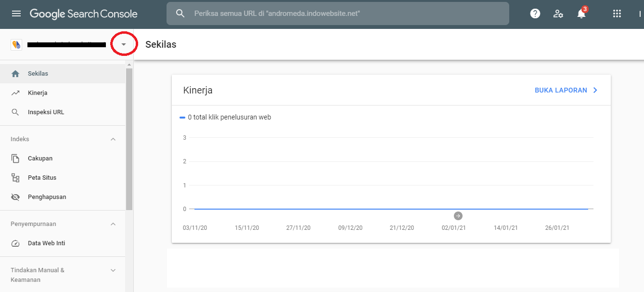The image size is (644, 292).
Task: Open BUKA LAPORAN performance report link
Action: pyautogui.click(x=561, y=90)
